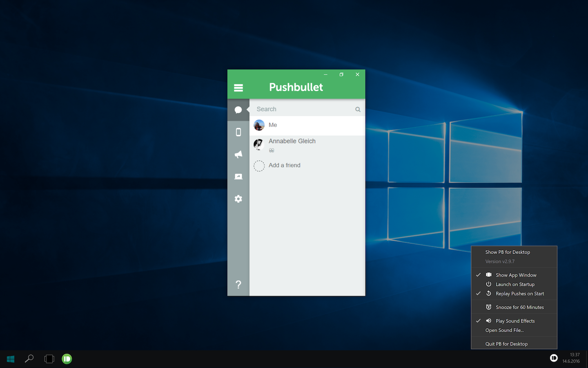Open the Devices phone sidebar icon
This screenshot has width=588, height=368.
(238, 132)
